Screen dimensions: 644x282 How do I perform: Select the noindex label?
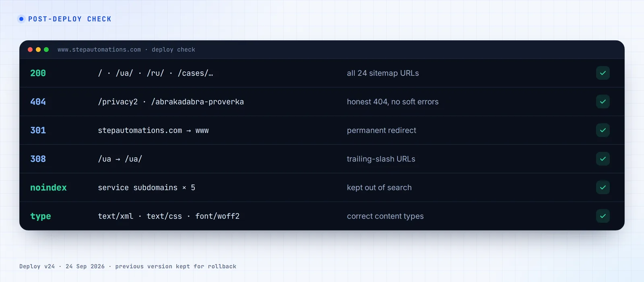pyautogui.click(x=48, y=188)
